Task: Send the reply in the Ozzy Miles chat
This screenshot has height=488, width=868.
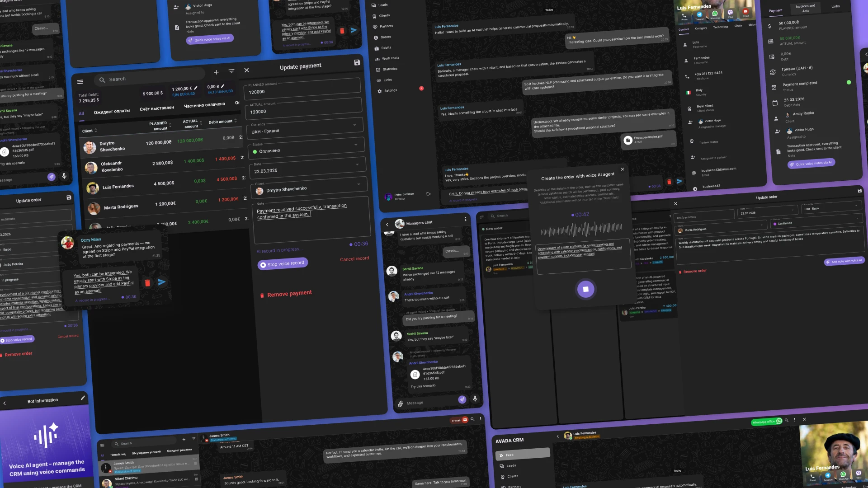Action: [x=161, y=282]
